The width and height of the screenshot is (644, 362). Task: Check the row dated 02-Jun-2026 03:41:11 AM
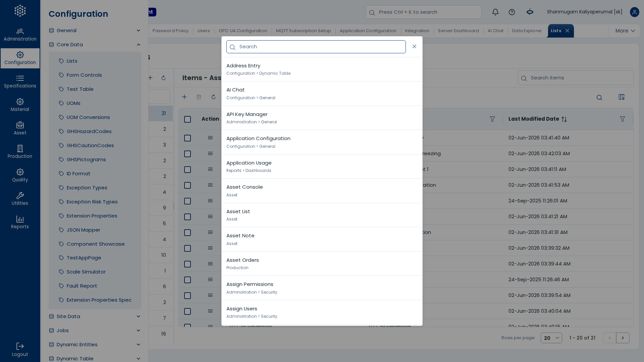point(187,170)
